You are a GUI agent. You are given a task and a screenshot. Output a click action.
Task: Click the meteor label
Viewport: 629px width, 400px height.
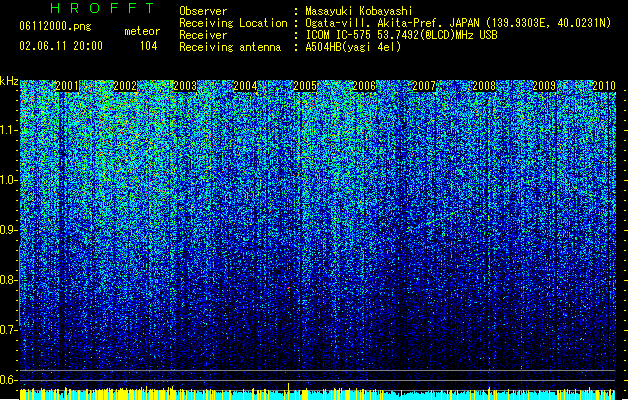click(x=142, y=31)
